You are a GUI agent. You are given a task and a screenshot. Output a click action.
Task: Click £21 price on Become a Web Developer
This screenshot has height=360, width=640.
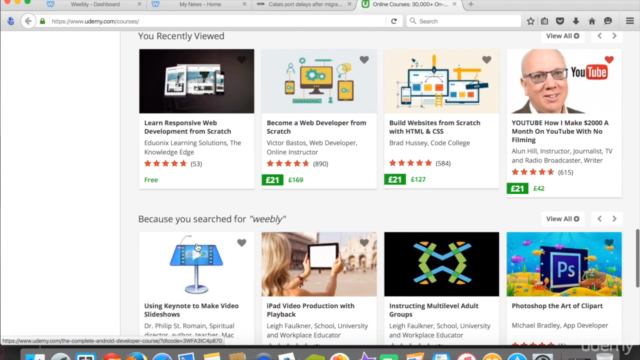click(x=272, y=180)
